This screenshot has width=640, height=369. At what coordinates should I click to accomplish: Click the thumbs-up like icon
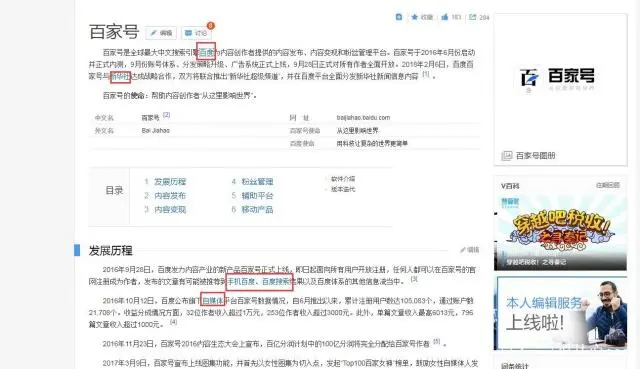(x=444, y=17)
